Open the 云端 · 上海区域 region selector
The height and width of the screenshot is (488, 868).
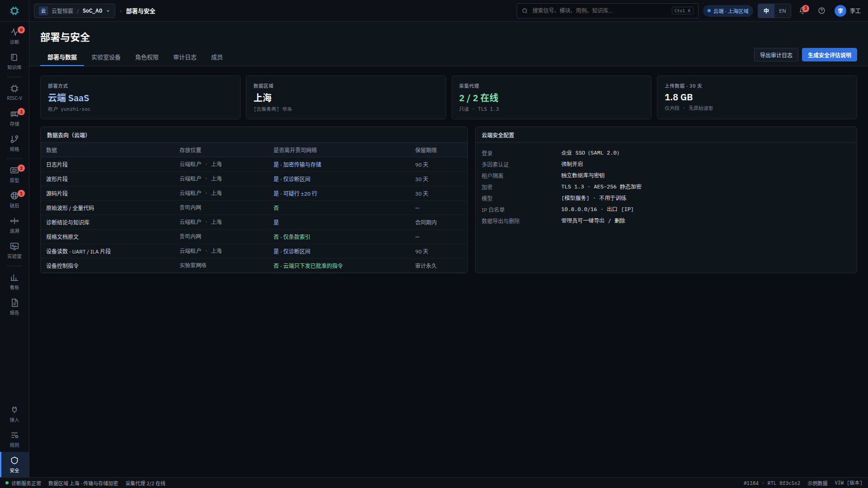pos(728,11)
